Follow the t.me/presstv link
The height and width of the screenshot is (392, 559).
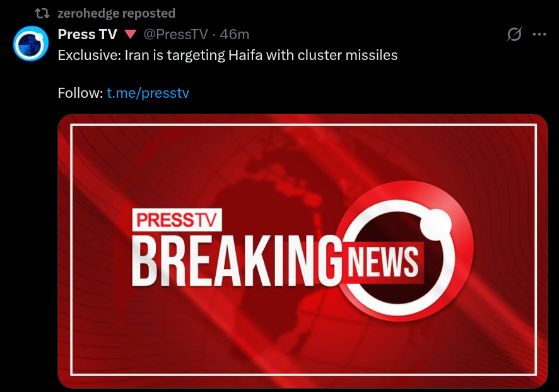pyautogui.click(x=148, y=93)
